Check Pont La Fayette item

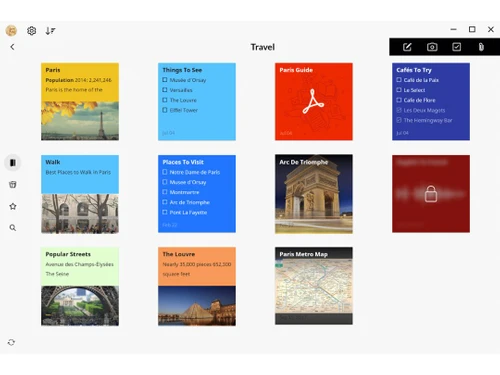165,212
